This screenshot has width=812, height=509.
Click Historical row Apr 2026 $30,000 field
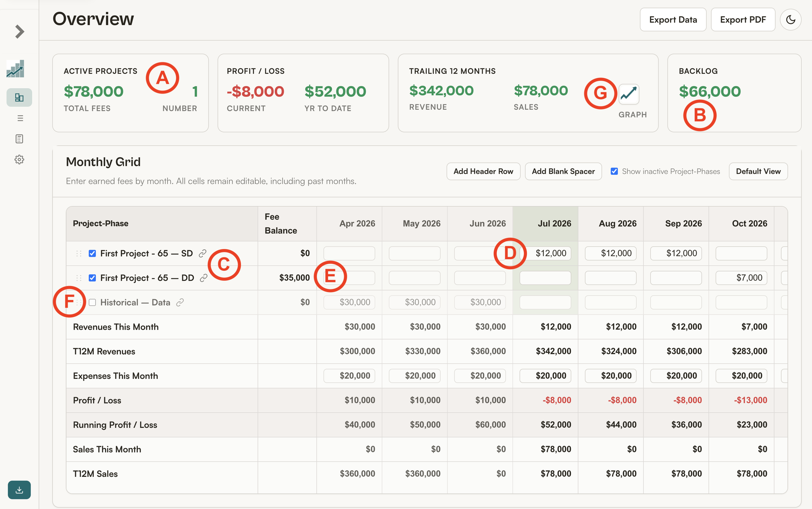coord(349,302)
